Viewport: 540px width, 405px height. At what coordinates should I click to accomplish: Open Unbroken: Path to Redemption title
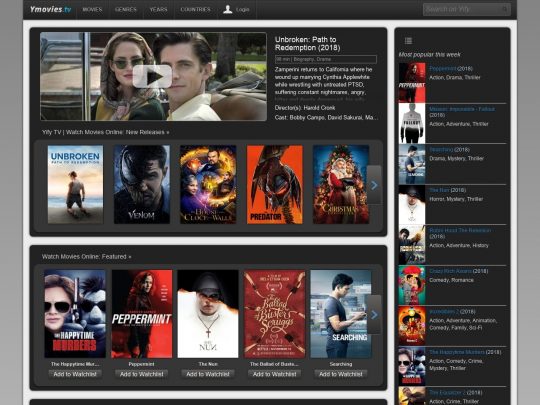308,44
